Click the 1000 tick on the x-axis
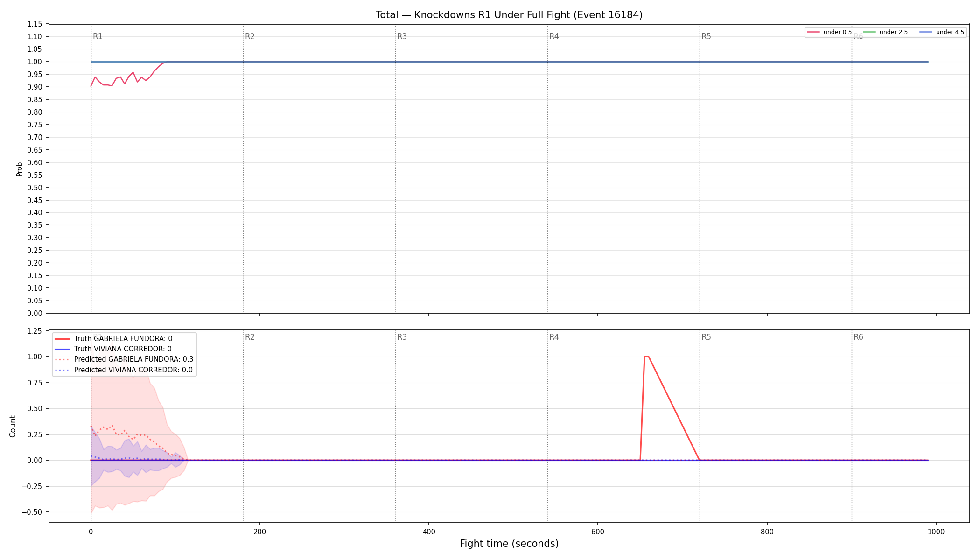 point(936,532)
